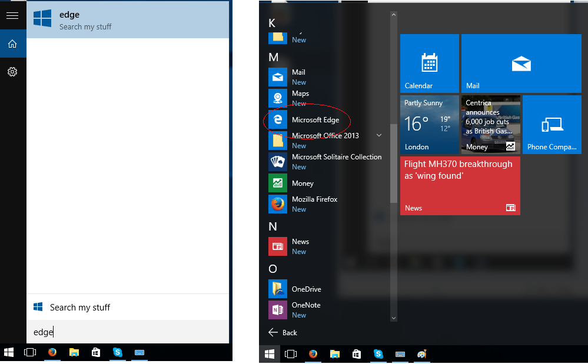Open Skype on left taskbar

pyautogui.click(x=117, y=352)
